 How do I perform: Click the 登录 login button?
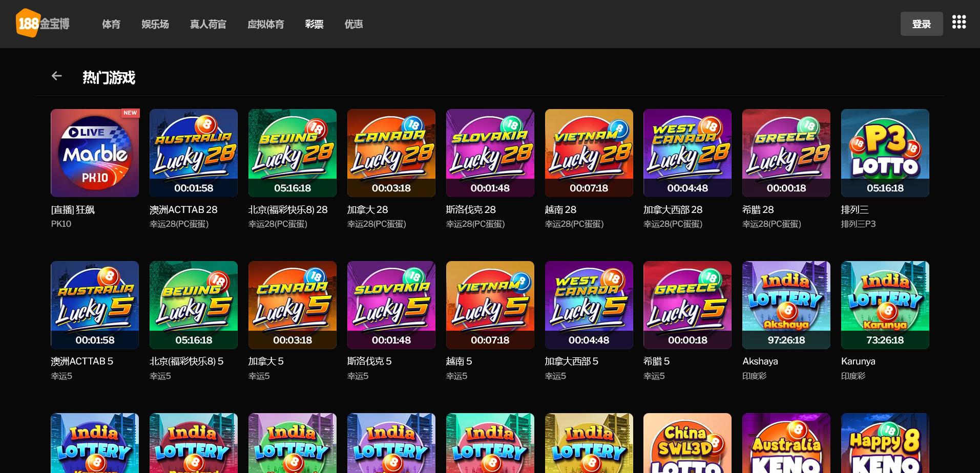point(922,24)
